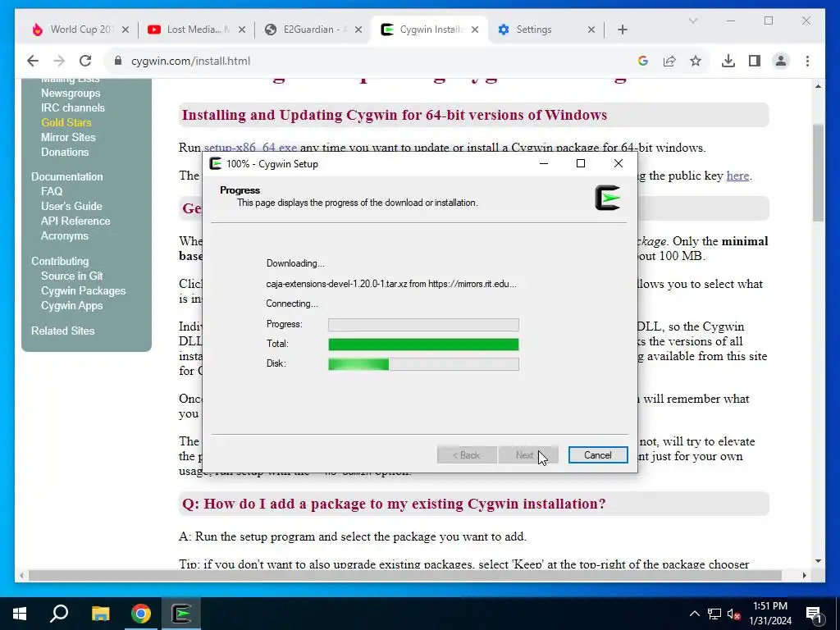840x630 pixels.
Task: Minimize the Cygwin Setup dialog
Action: point(544,163)
